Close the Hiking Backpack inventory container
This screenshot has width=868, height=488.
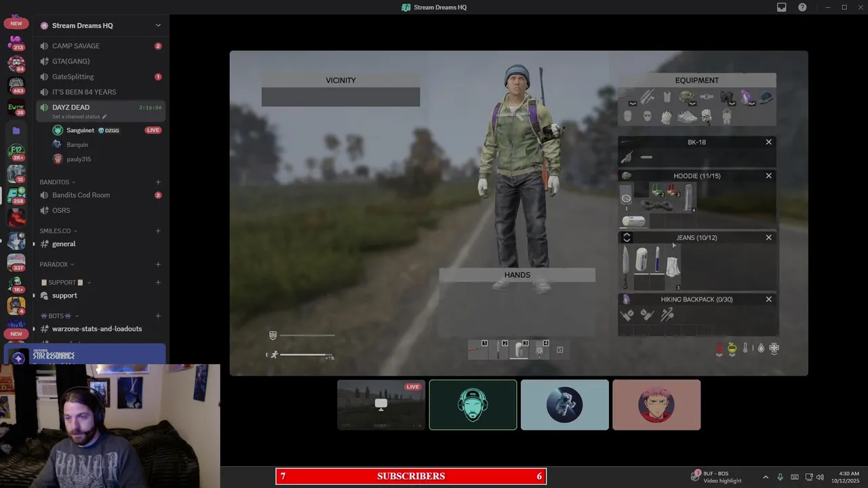(768, 299)
